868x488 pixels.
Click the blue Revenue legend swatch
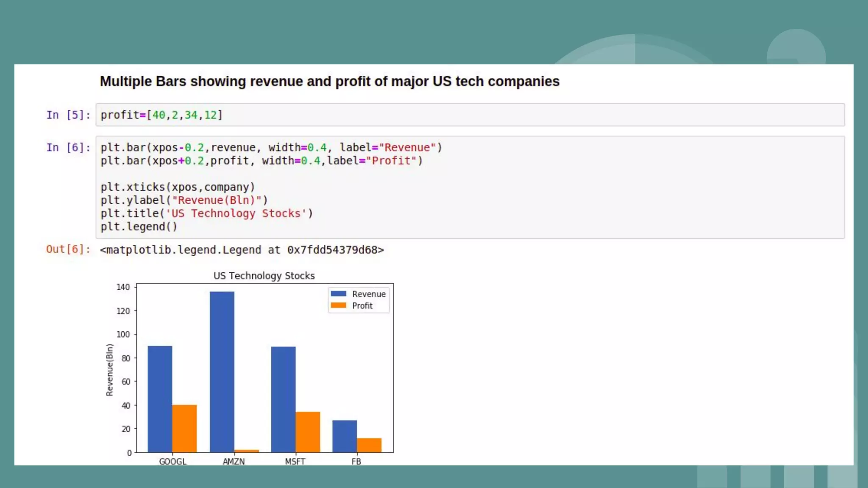(338, 294)
